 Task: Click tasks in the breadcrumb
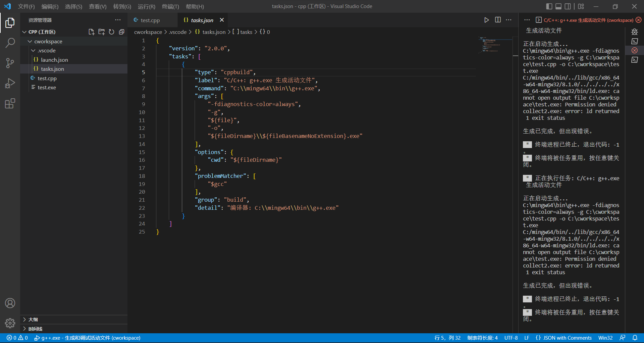(246, 32)
